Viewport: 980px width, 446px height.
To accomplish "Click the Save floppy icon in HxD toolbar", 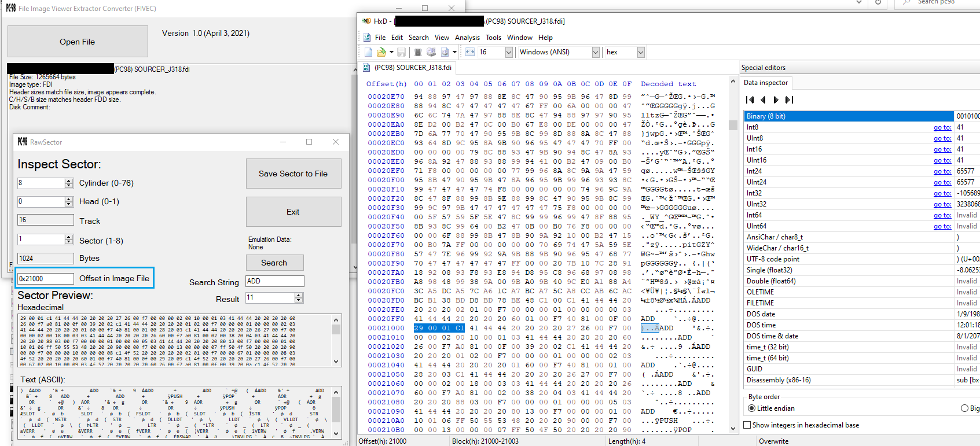I will pos(401,52).
